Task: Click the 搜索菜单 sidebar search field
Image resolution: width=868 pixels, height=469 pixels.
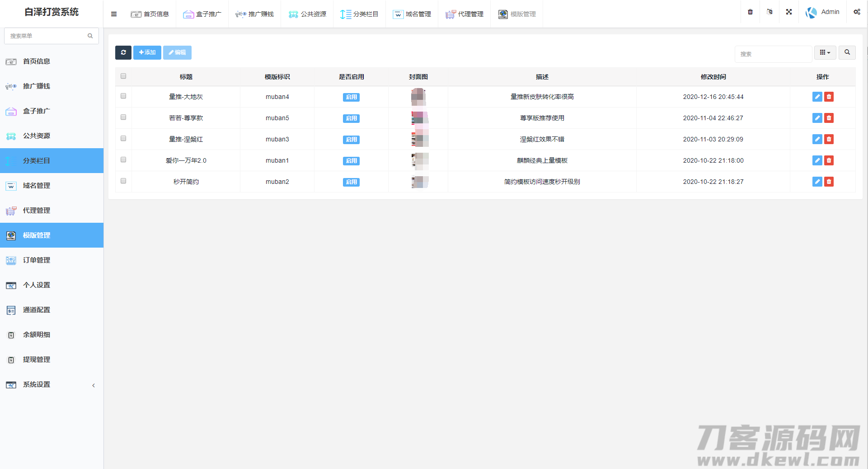Action: (x=47, y=36)
